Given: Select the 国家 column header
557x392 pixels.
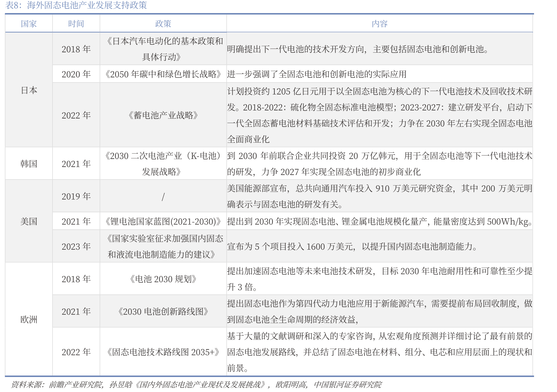Looking at the screenshot, I should (29, 24).
